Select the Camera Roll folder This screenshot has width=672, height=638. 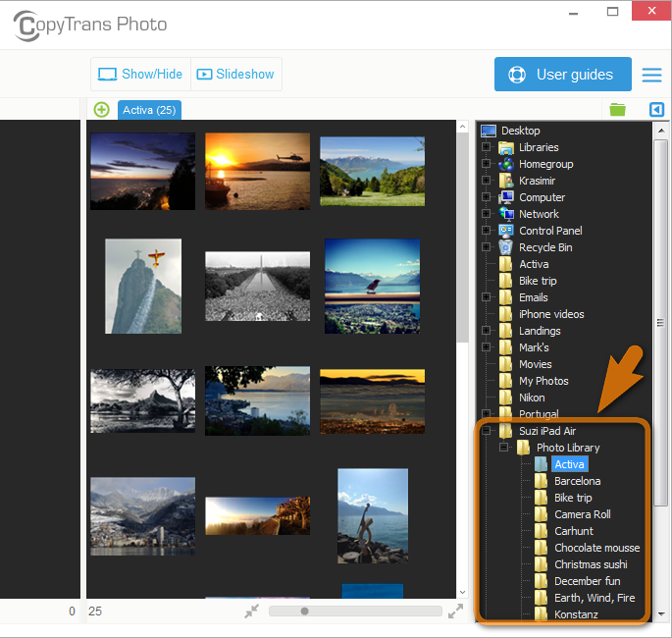pyautogui.click(x=582, y=514)
